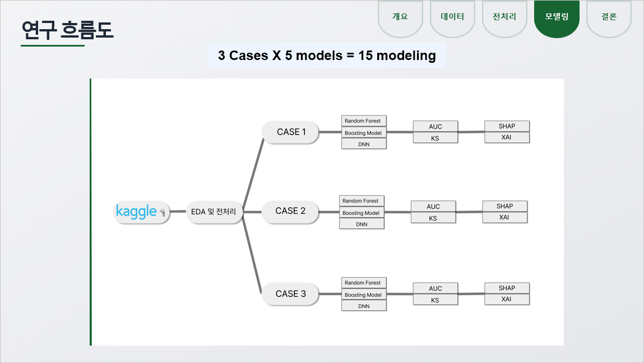Select the CASE 1 node
The width and height of the screenshot is (644, 363).
click(291, 132)
